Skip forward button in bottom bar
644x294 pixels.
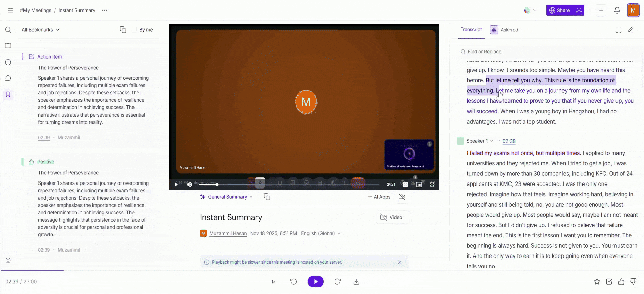(338, 282)
